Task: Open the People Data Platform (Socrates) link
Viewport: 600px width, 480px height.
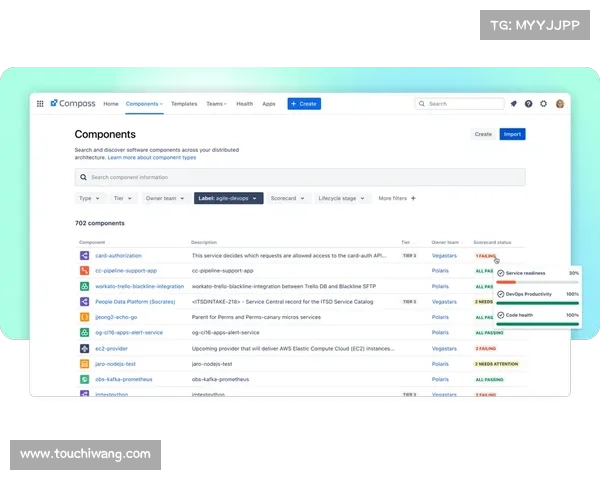Action: tap(135, 302)
